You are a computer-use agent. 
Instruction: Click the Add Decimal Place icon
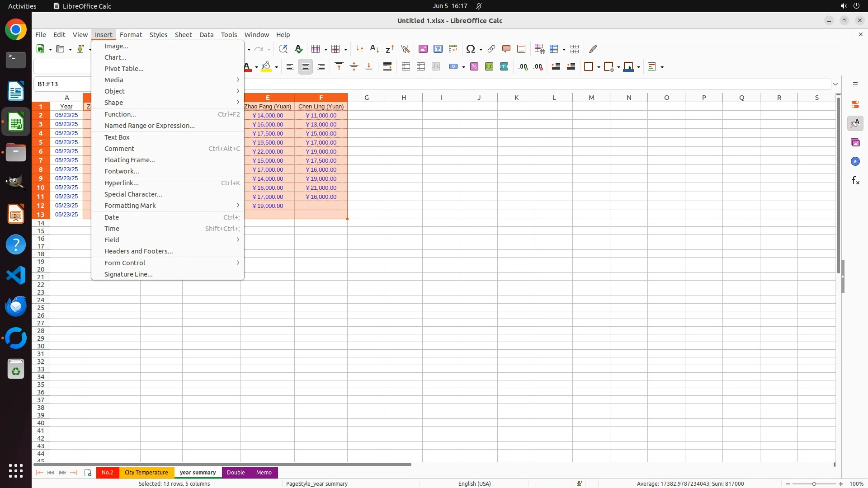pos(523,67)
